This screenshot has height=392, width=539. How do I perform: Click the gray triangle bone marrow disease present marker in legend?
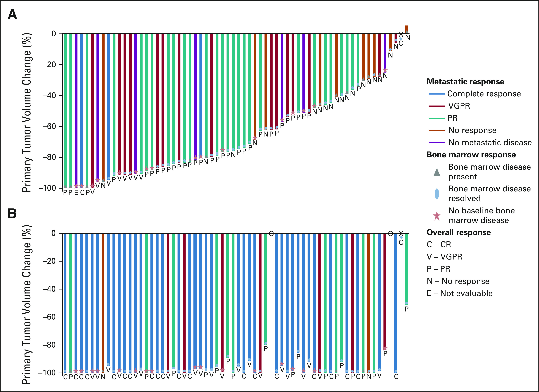point(437,172)
